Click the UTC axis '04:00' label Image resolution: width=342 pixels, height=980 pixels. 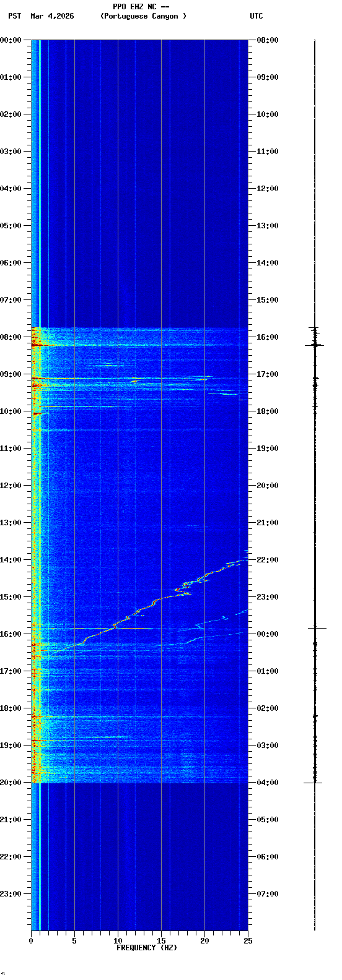(268, 783)
